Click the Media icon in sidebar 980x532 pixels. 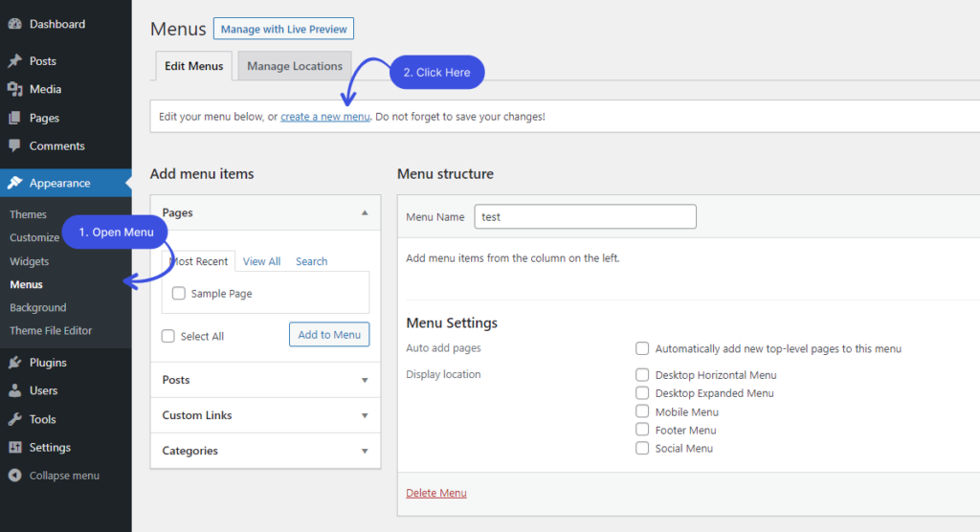[15, 89]
